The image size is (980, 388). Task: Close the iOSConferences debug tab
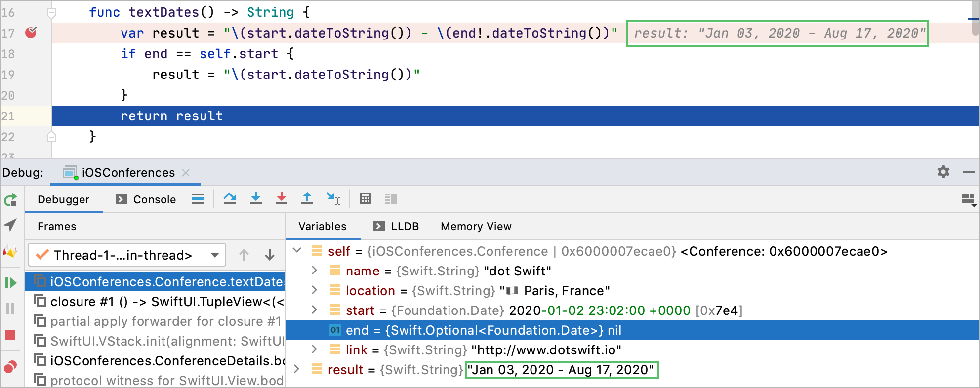tap(186, 172)
